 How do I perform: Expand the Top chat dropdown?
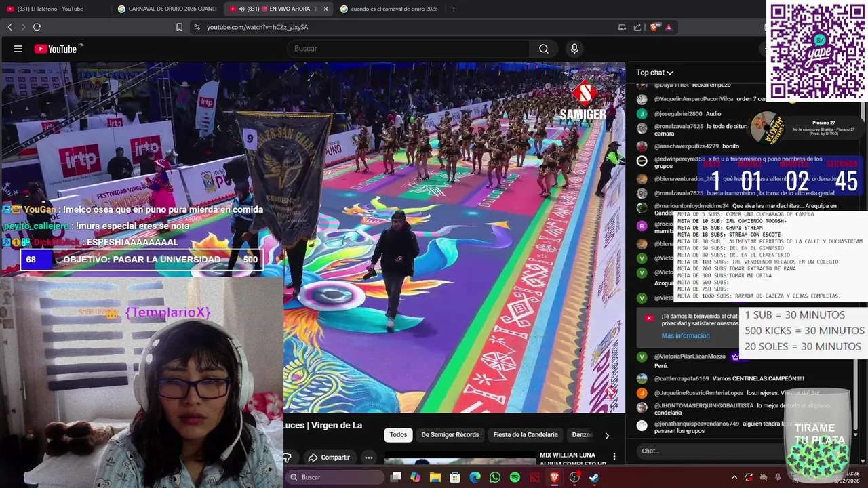(654, 73)
